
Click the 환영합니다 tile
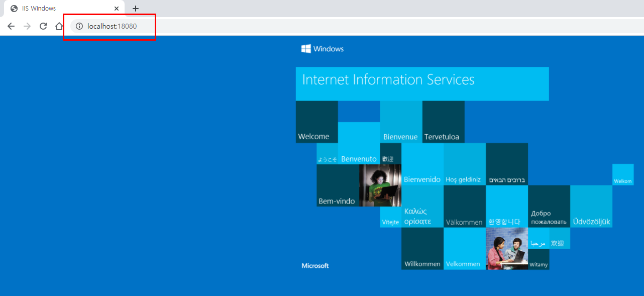(506, 207)
